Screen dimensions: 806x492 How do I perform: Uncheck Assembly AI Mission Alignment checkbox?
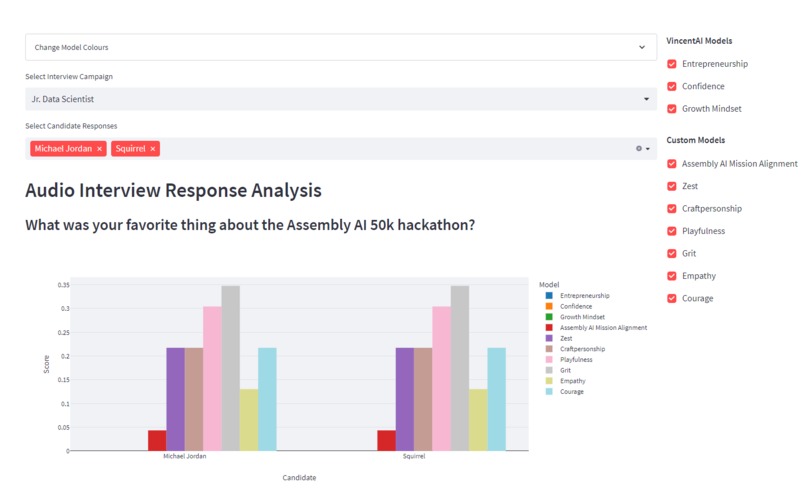coord(672,164)
